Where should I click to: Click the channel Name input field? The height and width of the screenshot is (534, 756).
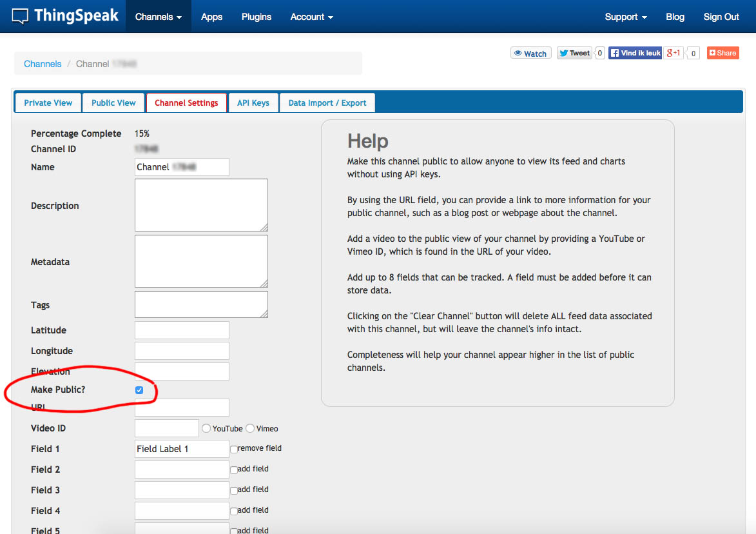tap(182, 167)
